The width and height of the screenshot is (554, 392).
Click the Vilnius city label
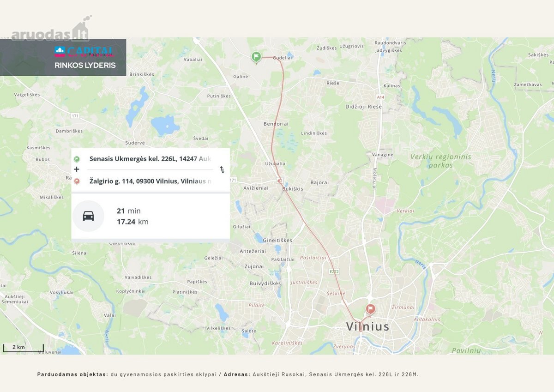pos(368,326)
